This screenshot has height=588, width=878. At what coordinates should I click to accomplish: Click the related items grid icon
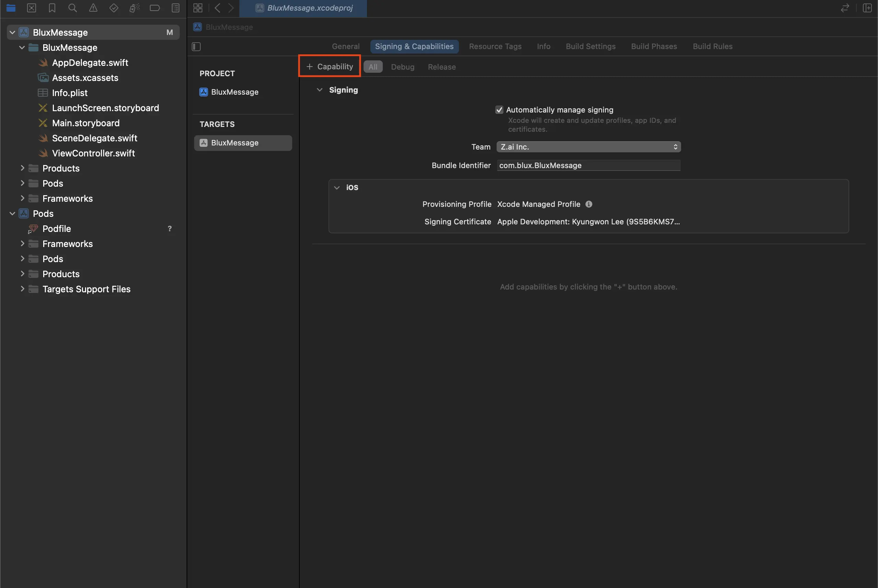click(198, 8)
